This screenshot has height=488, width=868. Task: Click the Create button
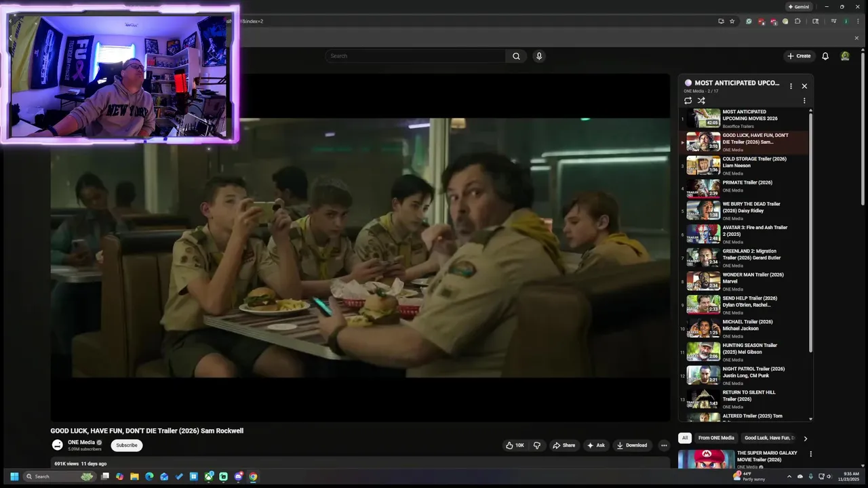(x=799, y=56)
